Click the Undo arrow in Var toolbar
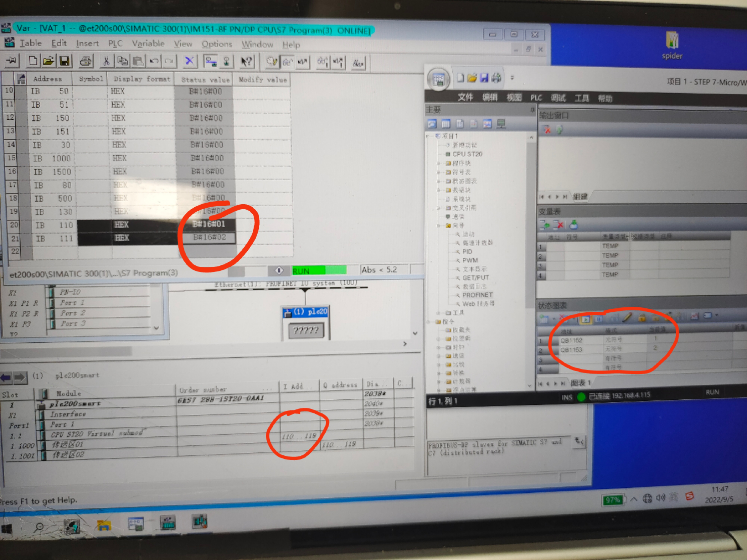747x560 pixels. coord(154,61)
